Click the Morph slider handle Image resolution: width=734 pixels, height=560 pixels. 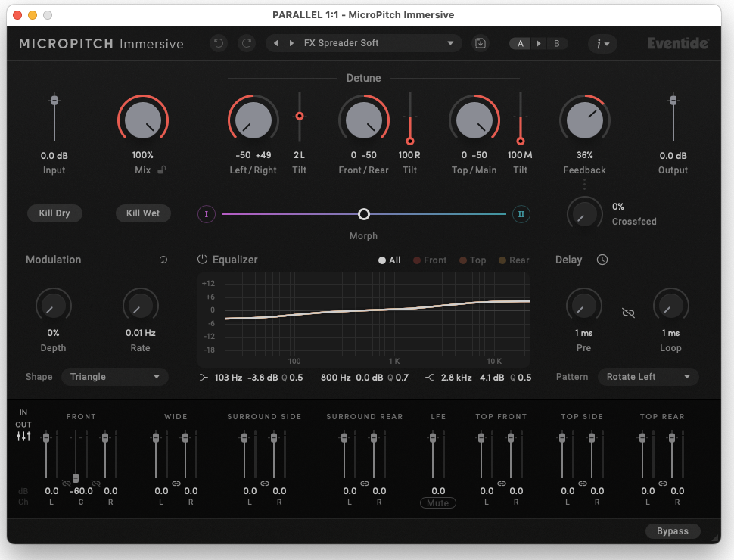click(364, 214)
